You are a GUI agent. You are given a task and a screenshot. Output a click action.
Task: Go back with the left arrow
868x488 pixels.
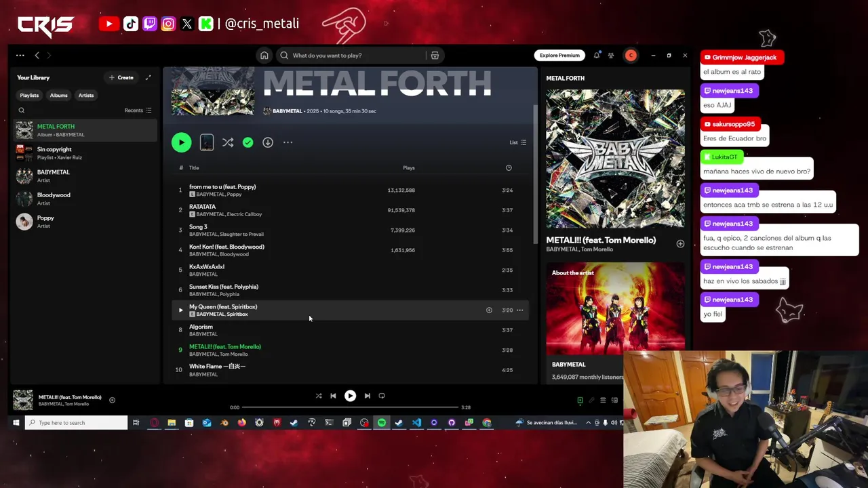pyautogui.click(x=37, y=56)
